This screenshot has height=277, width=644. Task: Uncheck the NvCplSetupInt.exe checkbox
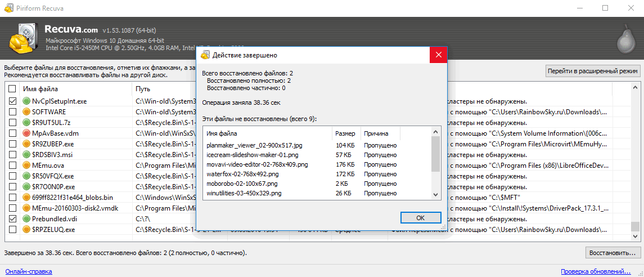pos(12,101)
